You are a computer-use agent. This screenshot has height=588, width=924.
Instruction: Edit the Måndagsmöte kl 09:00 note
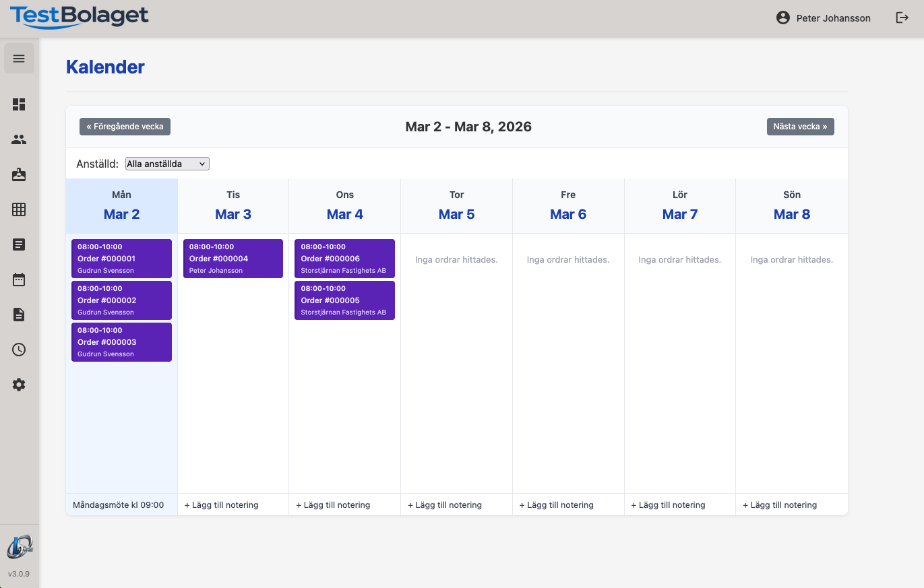[119, 504]
